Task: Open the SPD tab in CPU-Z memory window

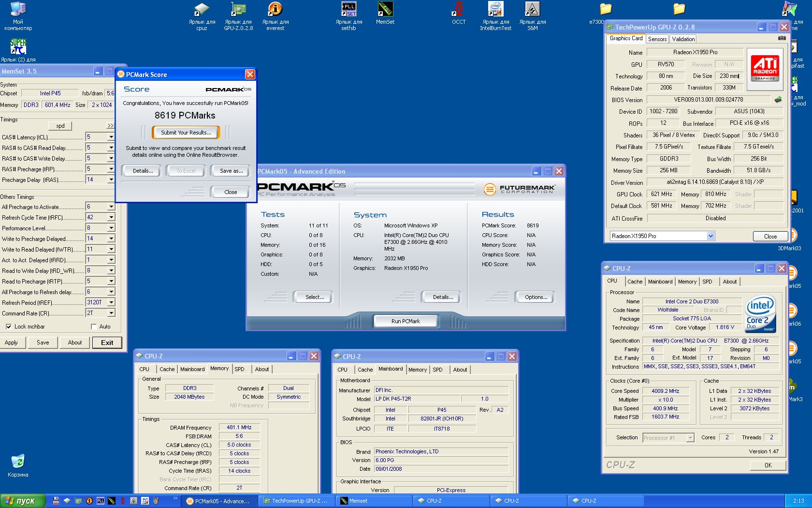Action: [x=239, y=369]
